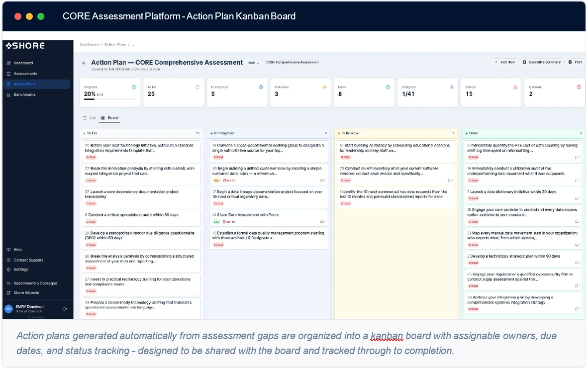588x371 pixels.
Task: Click the Done card check icon
Action: coord(388,87)
